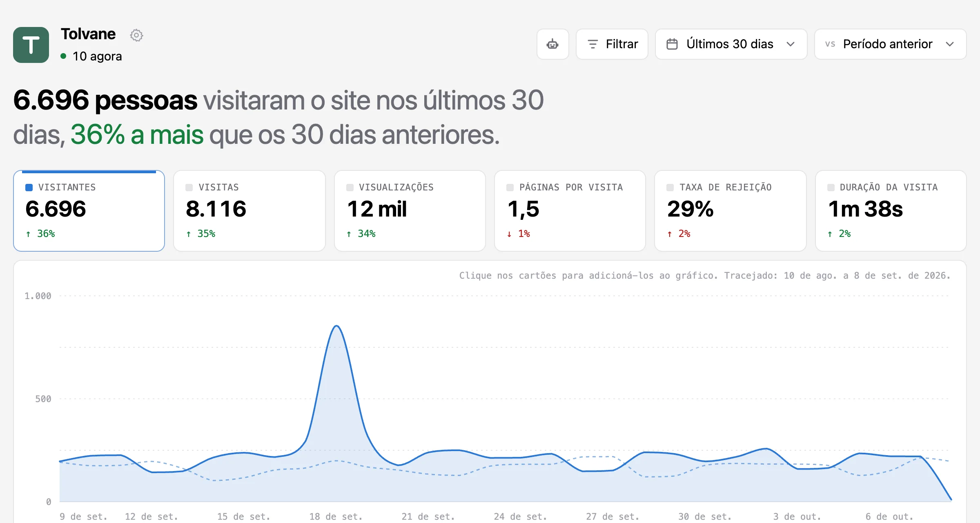Click the robot bot-filter icon button

552,44
